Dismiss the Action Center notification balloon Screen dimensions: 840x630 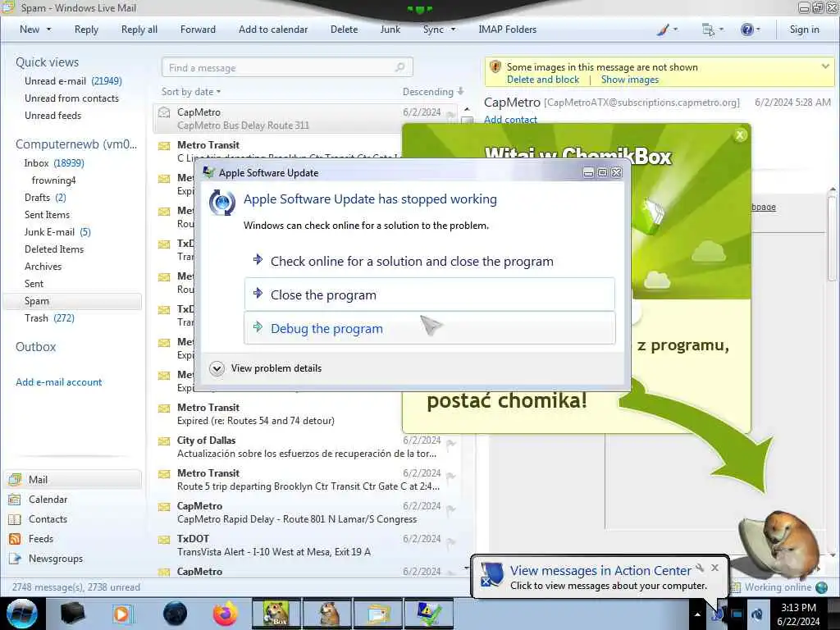click(714, 568)
